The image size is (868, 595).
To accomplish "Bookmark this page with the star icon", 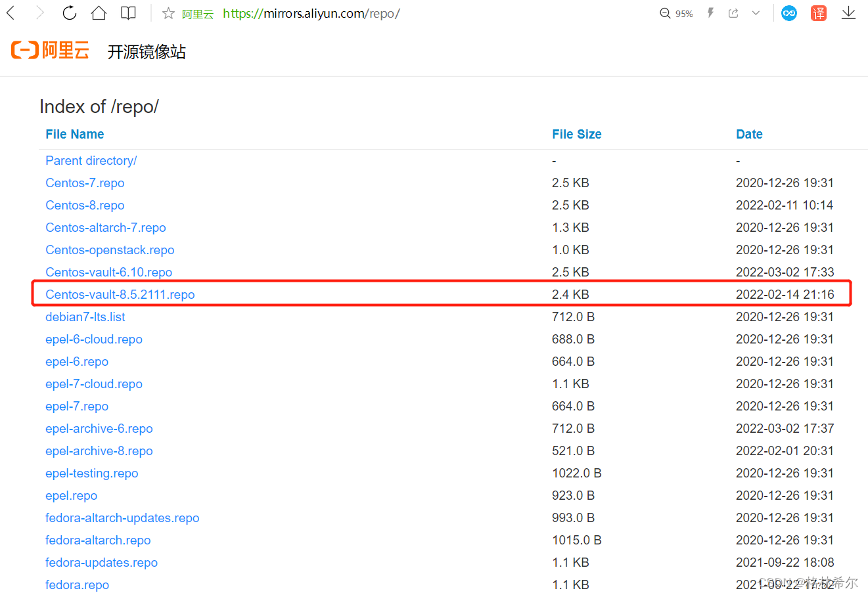I will 168,13.
